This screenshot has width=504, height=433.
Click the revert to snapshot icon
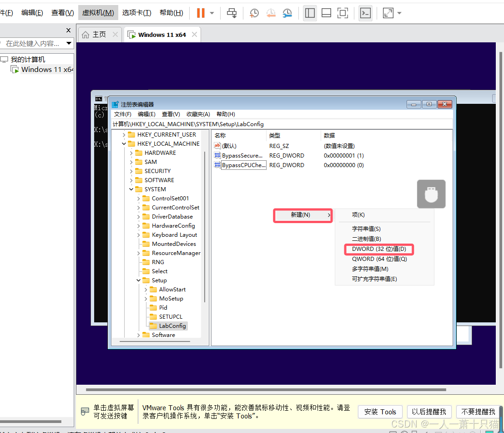[x=271, y=13]
